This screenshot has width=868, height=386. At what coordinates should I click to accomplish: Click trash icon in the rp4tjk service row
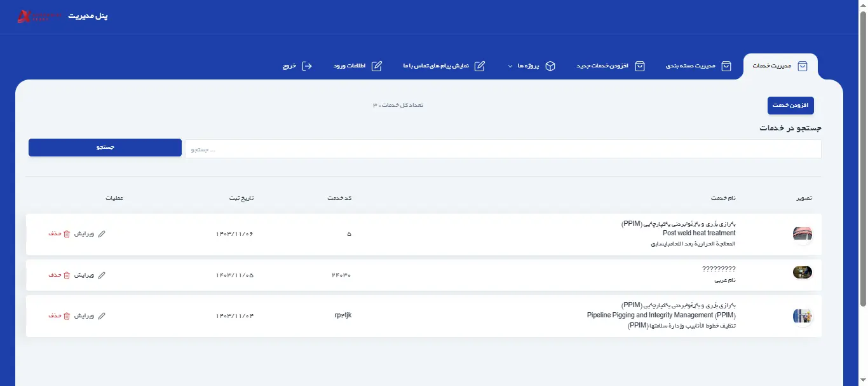(67, 316)
